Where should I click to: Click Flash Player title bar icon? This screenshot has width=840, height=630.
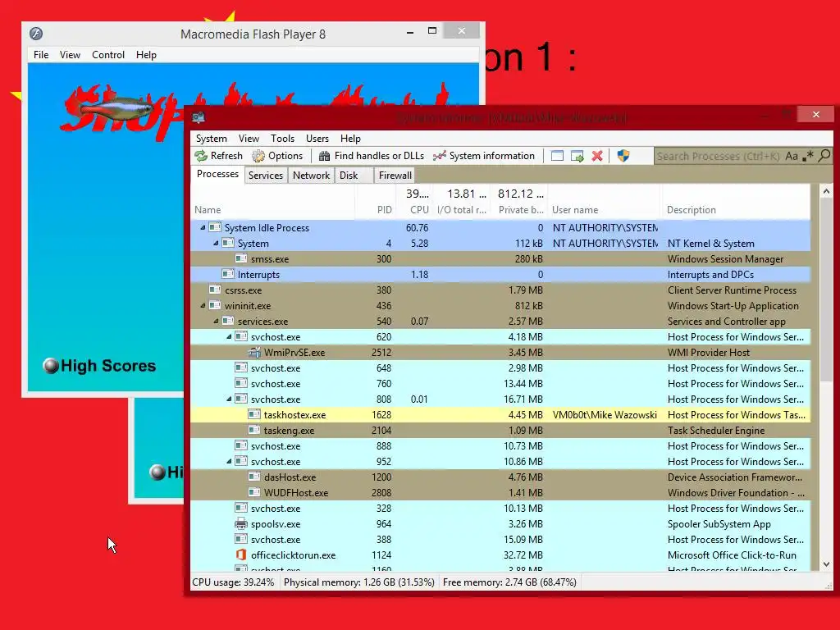point(36,34)
